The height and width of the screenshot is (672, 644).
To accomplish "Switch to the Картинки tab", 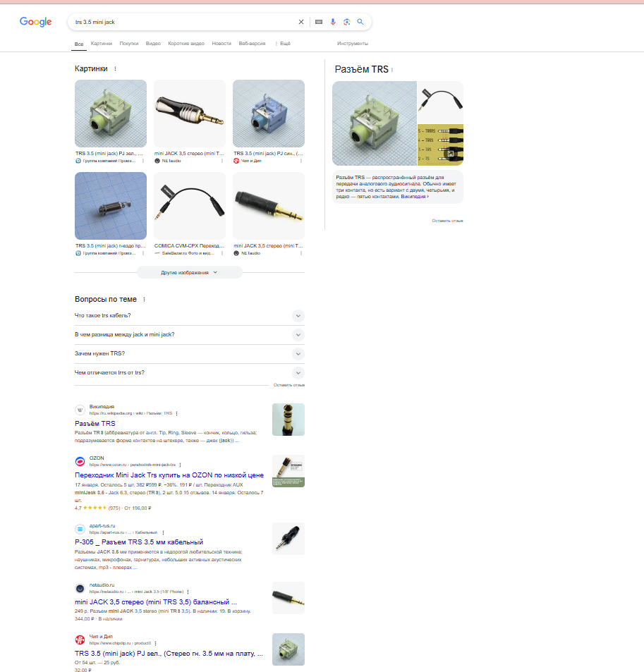I will coord(101,44).
